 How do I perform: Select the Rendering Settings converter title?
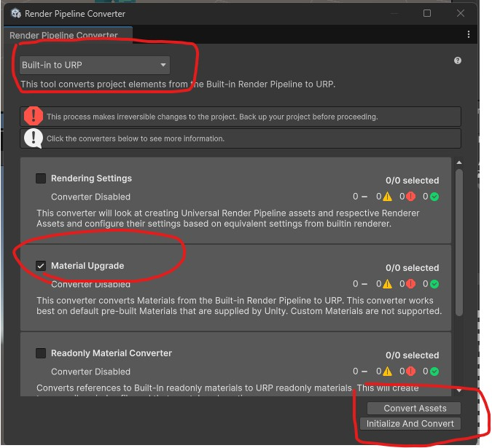point(91,178)
